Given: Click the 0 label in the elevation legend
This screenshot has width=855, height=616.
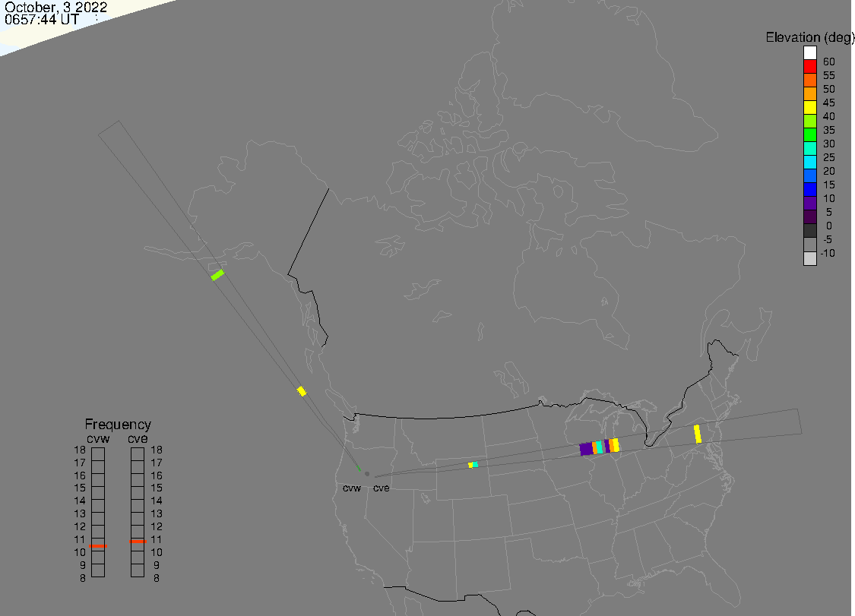Looking at the screenshot, I should pyautogui.click(x=829, y=226).
